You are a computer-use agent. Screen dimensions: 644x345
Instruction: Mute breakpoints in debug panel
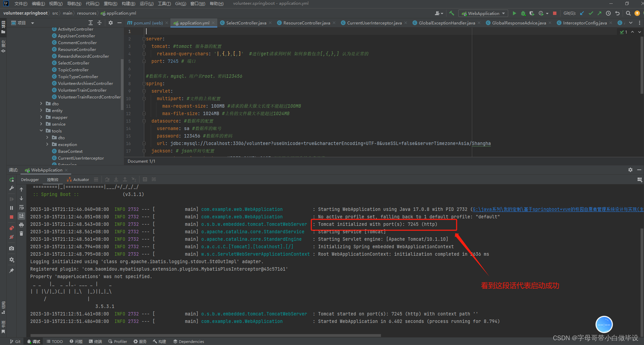pyautogui.click(x=12, y=237)
